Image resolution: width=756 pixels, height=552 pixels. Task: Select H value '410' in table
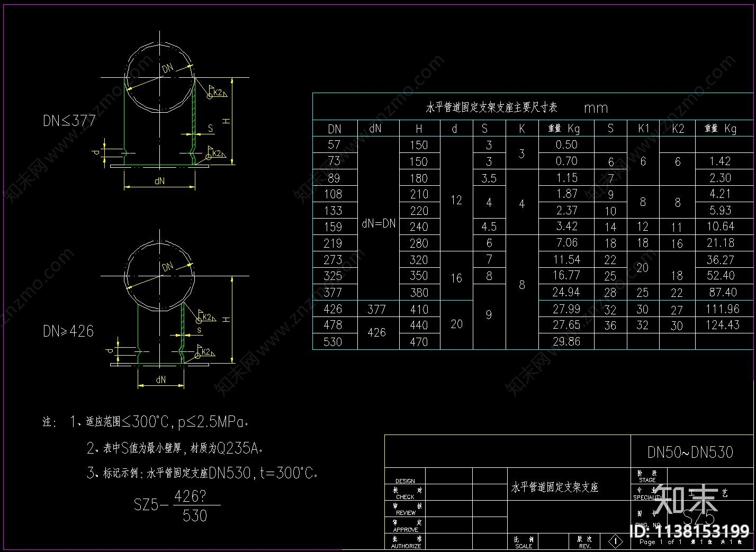[x=419, y=309]
